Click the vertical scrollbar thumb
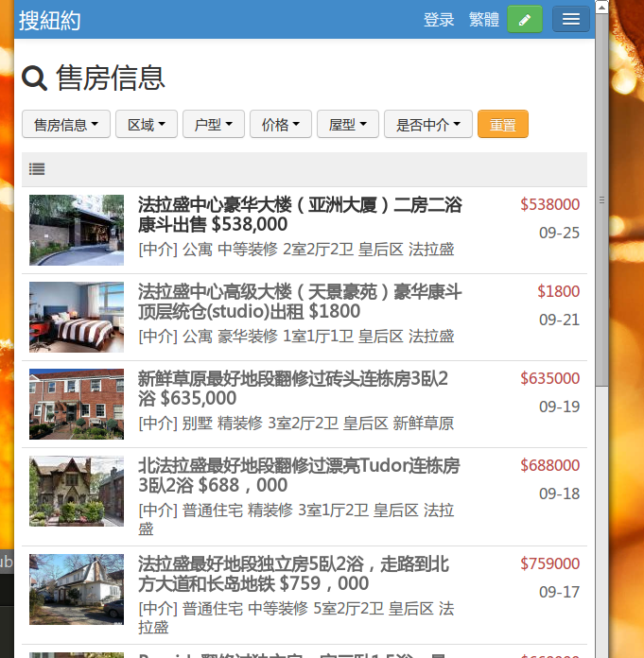The width and height of the screenshot is (644, 658). tap(602, 199)
